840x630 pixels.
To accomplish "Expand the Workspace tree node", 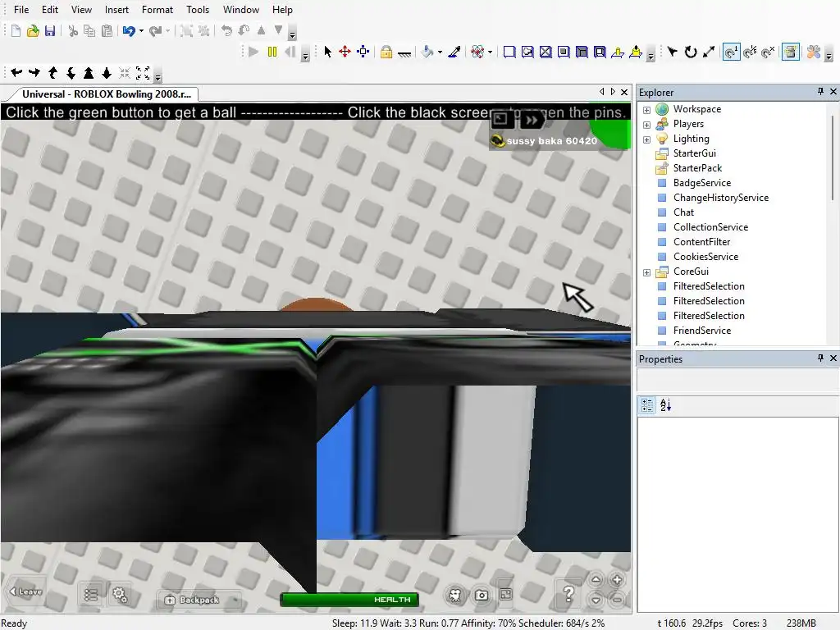I will 646,110.
